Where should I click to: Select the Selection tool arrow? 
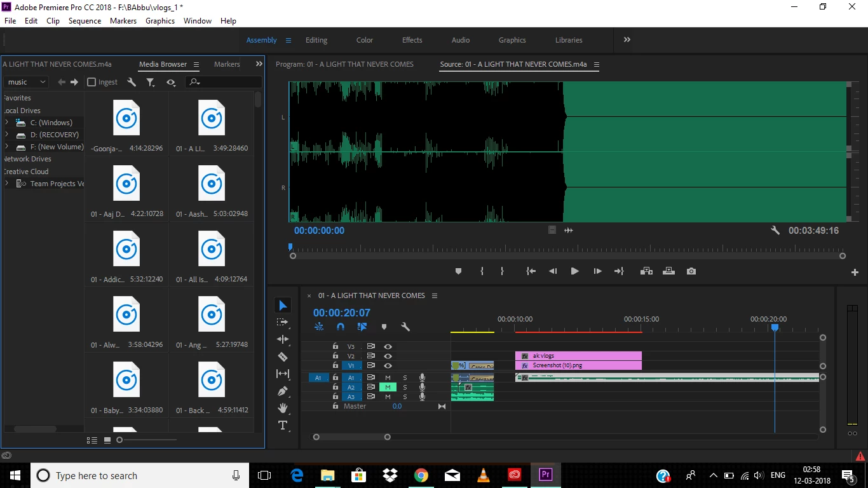pos(283,306)
